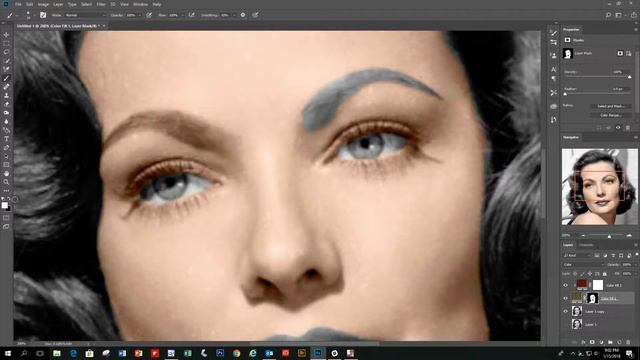Select the Zoom tool
This screenshot has width=640, height=360.
tap(6, 182)
